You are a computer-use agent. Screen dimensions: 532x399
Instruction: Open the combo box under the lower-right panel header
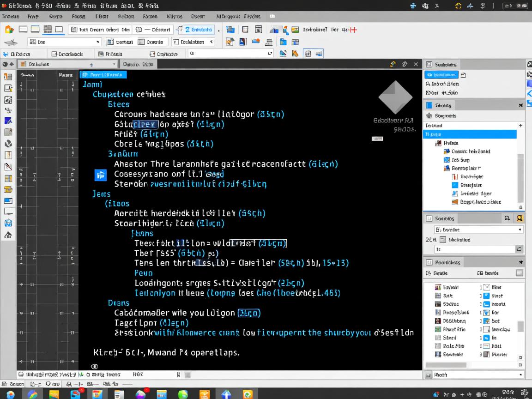tap(478, 230)
